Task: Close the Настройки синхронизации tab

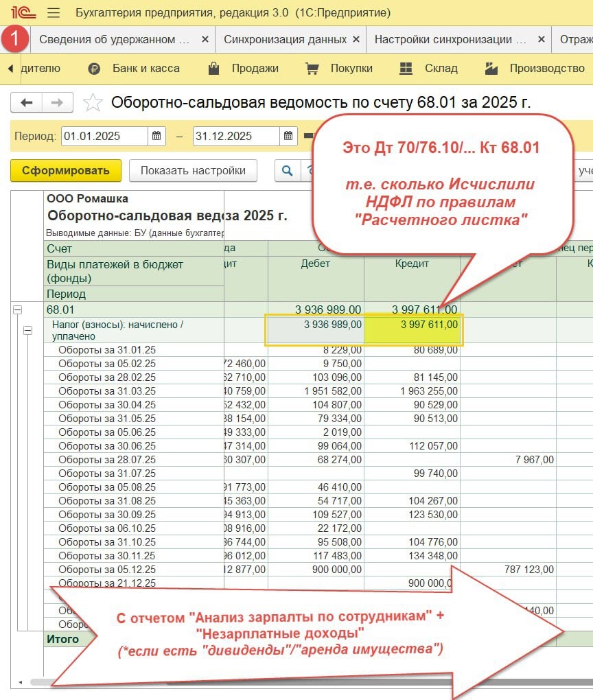Action: [542, 39]
